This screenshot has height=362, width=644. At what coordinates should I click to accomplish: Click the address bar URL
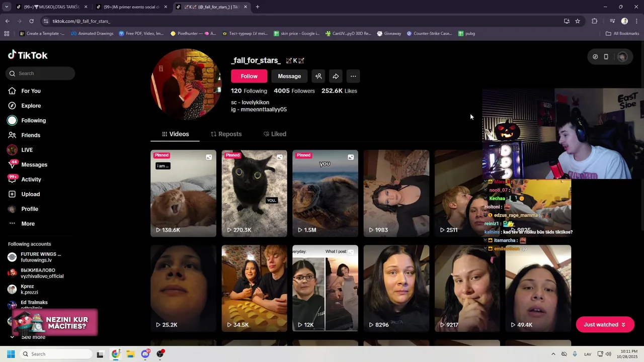tap(81, 21)
